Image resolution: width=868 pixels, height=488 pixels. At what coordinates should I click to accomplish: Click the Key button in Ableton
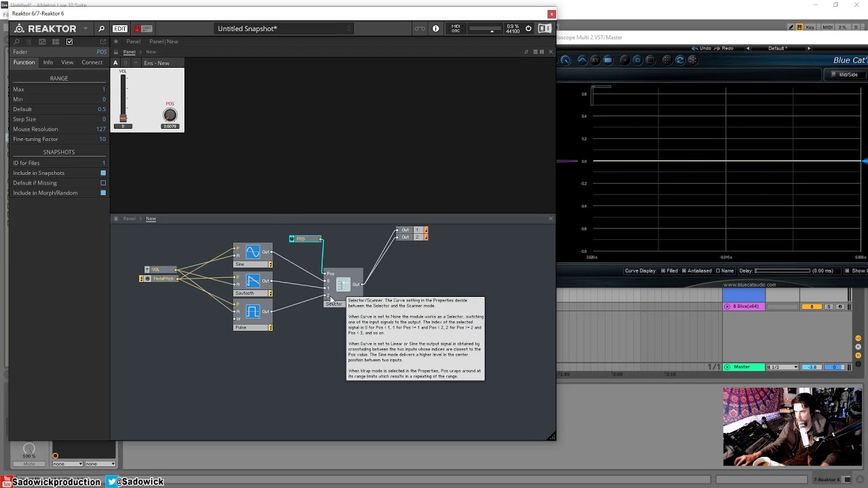point(810,27)
